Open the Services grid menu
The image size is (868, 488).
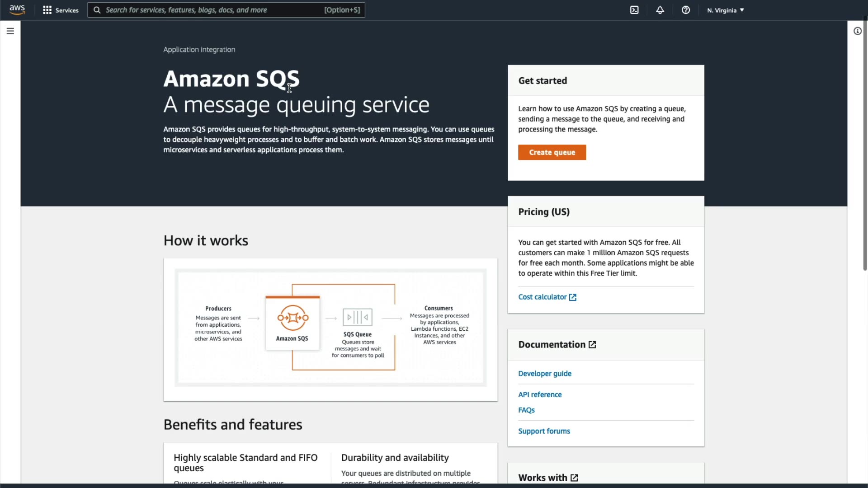click(x=47, y=10)
